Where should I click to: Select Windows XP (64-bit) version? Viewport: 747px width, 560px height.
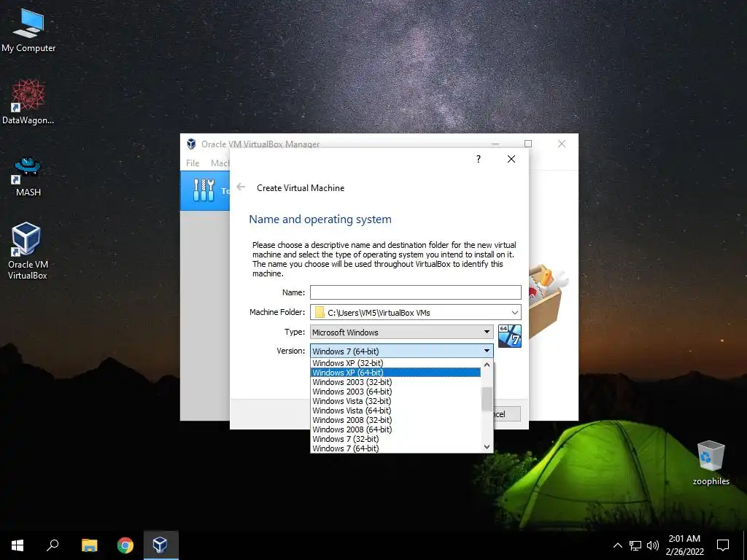[x=395, y=373]
